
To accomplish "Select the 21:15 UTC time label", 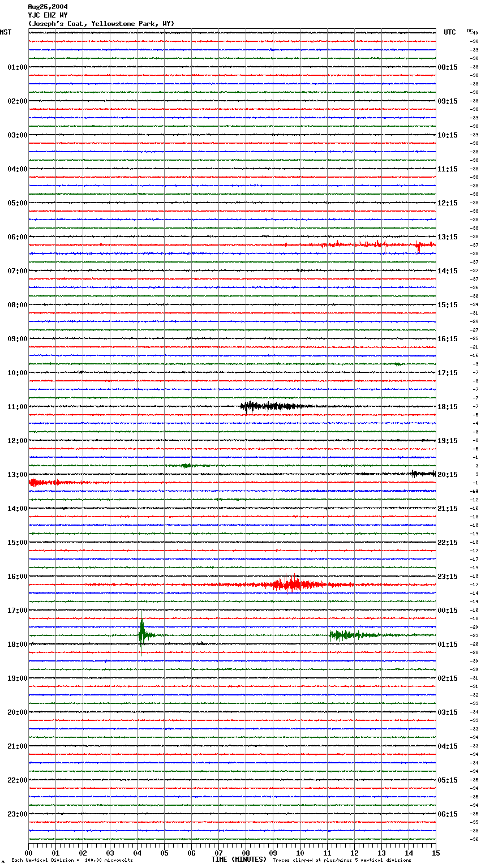I will point(448,509).
